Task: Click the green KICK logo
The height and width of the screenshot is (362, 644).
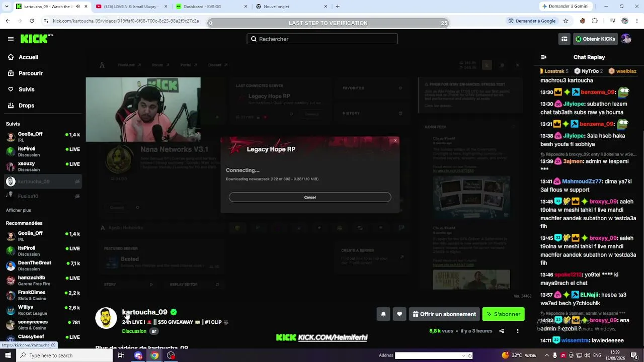Action: [x=36, y=39]
